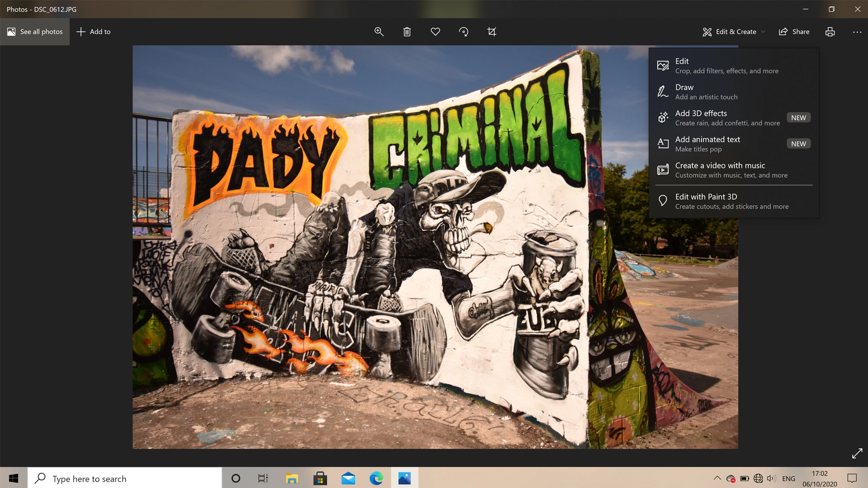Go back to See all photos

coord(35,32)
